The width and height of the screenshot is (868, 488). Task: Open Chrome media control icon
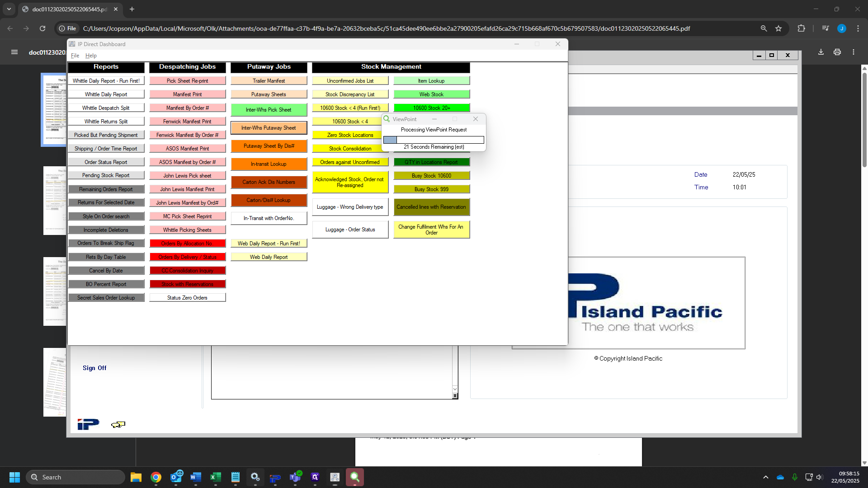[x=826, y=28]
